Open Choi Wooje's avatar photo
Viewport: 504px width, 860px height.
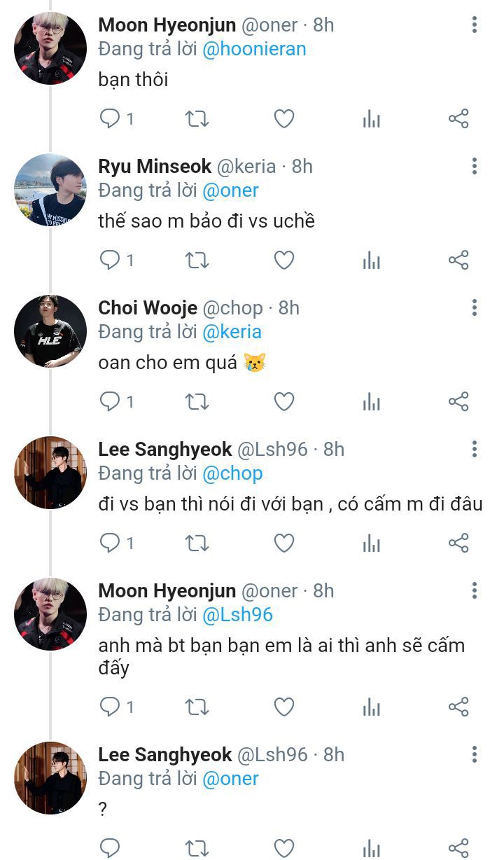click(50, 331)
